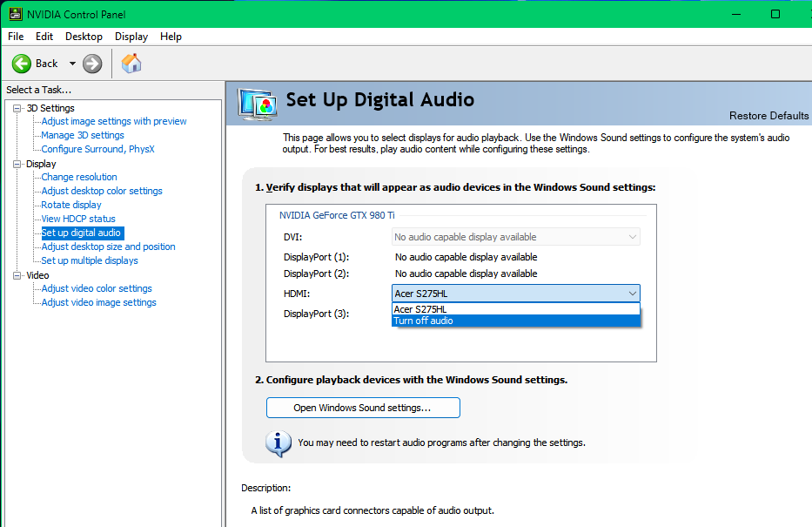Click the 'Select a Task...' header
Image resolution: width=812 pixels, height=527 pixels.
[x=39, y=90]
